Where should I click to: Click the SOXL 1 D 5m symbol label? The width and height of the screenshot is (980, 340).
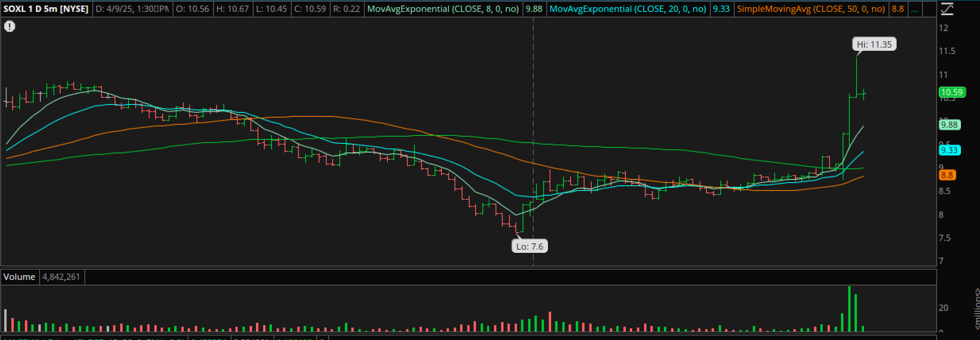click(46, 9)
